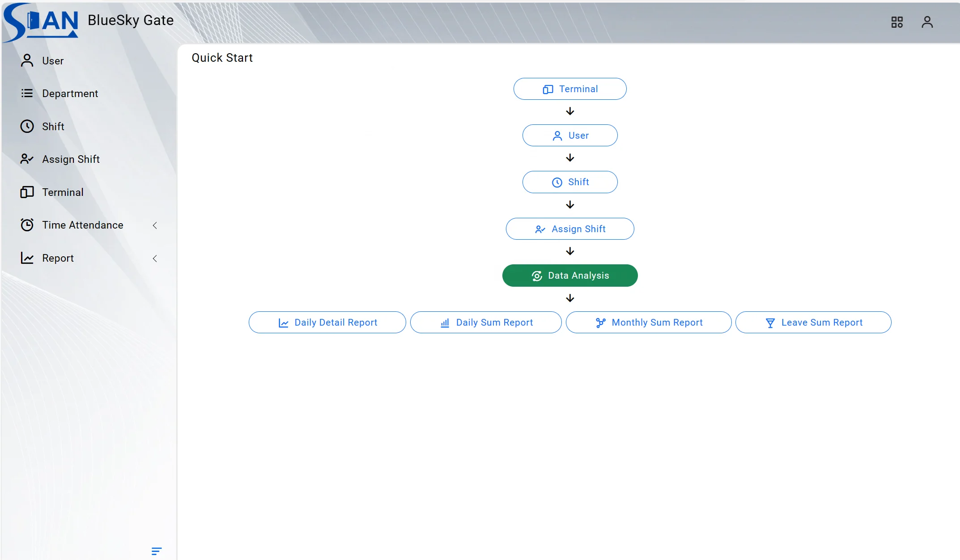Select Assign Shift in the sidebar

(x=71, y=159)
